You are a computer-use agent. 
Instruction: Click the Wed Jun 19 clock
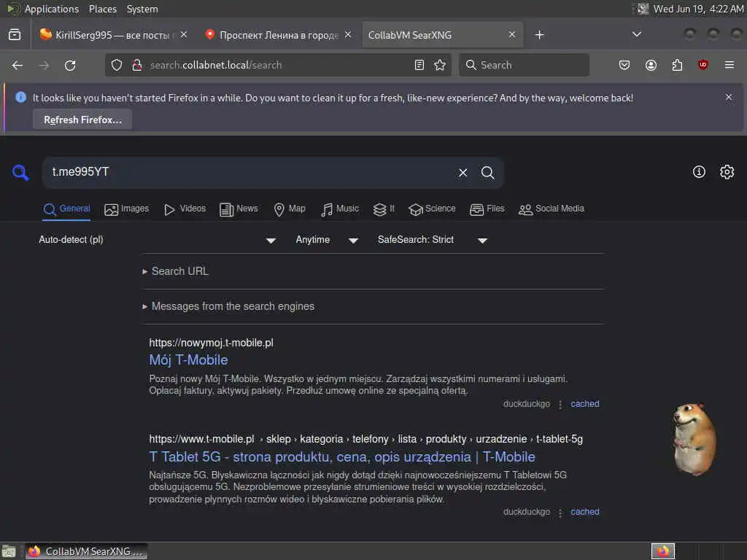[698, 9]
